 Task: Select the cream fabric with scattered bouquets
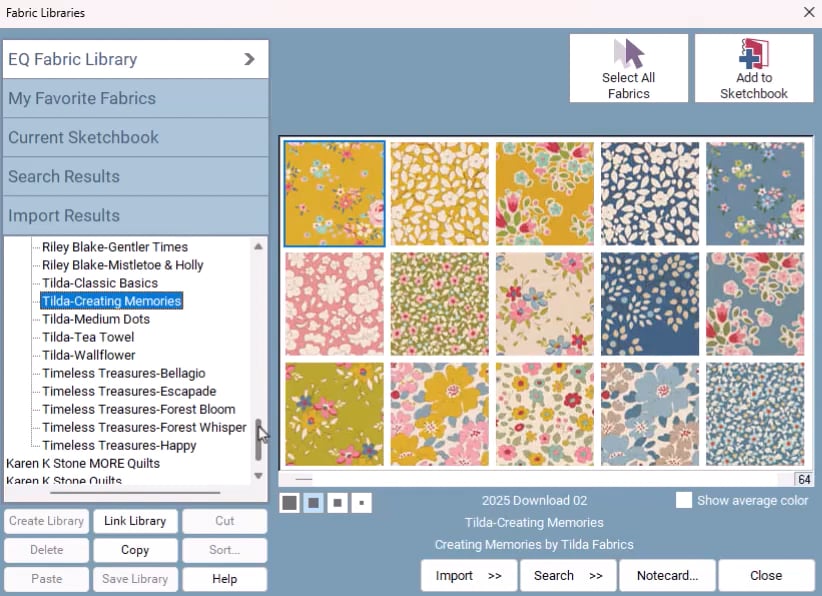click(545, 304)
